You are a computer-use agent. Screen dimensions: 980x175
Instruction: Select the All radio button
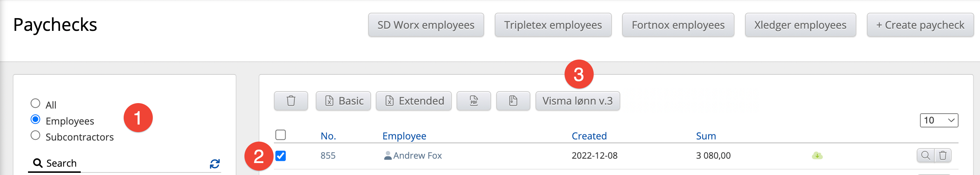pyautogui.click(x=35, y=103)
